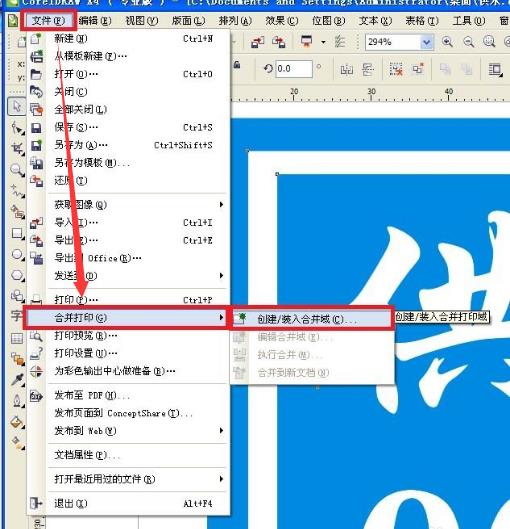The height and width of the screenshot is (529, 510).
Task: Select the Freehand tool
Action: (x=18, y=191)
